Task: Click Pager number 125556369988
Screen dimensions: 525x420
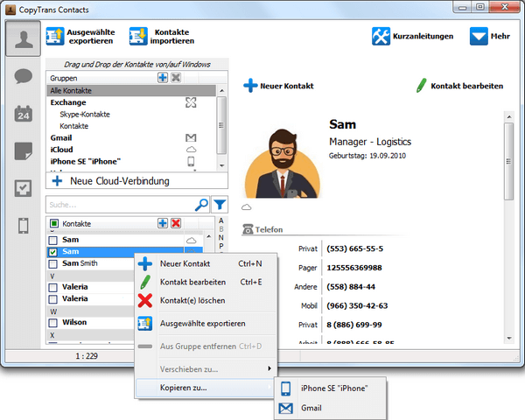Action: point(354,268)
